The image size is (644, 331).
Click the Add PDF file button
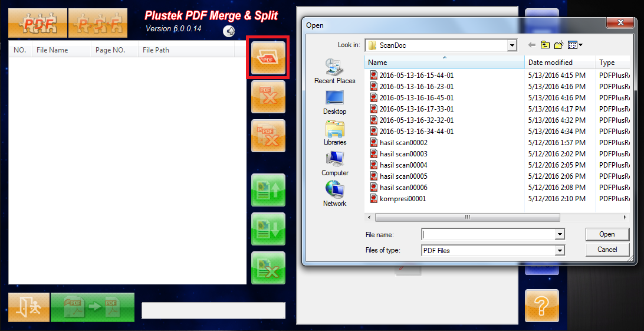pos(268,58)
